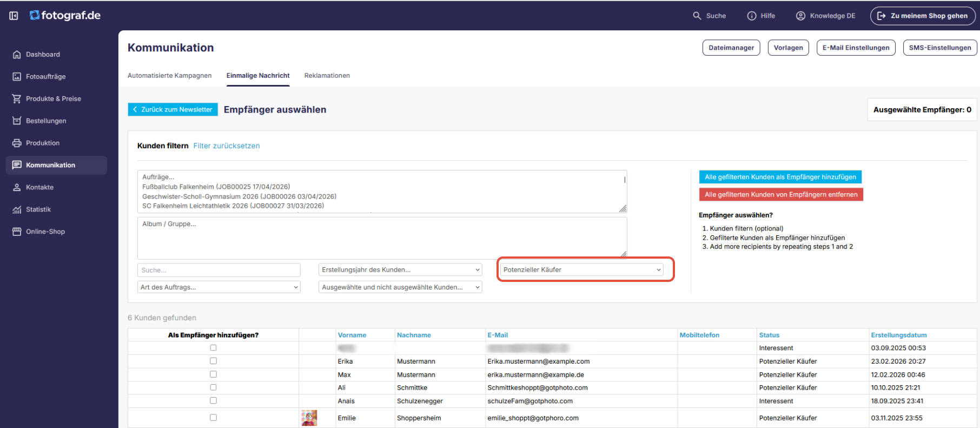Click Emilie Shoppersheim's profile thumbnail

[309, 418]
